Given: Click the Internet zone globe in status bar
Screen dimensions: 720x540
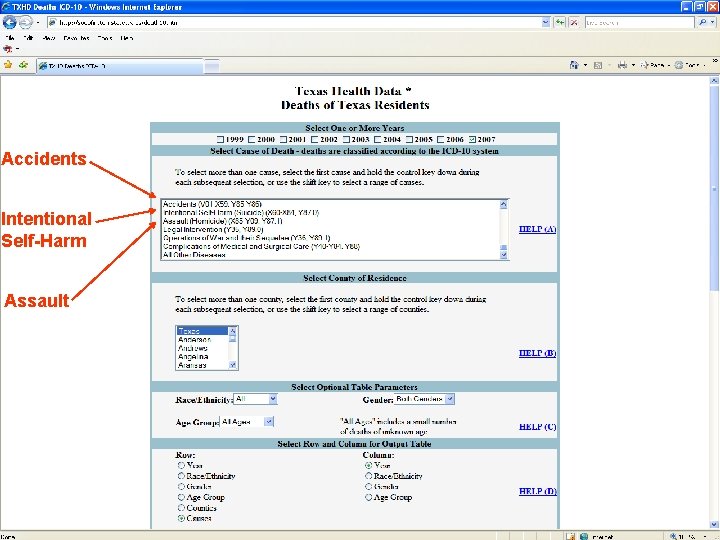Looking at the screenshot, I should (584, 536).
